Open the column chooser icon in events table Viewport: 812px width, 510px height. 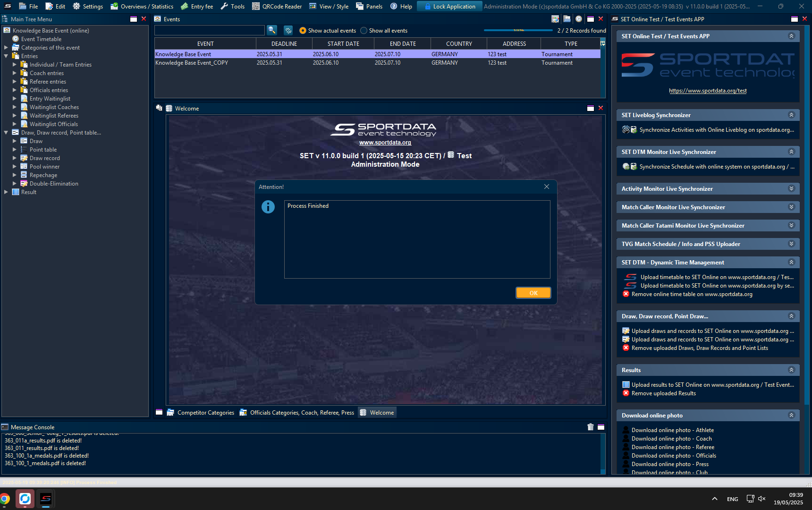point(602,43)
